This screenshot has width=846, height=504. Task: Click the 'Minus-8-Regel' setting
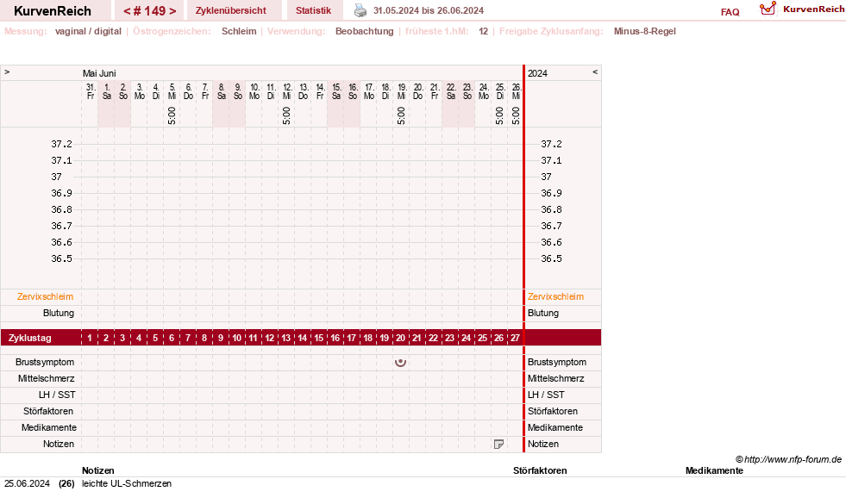coord(645,31)
